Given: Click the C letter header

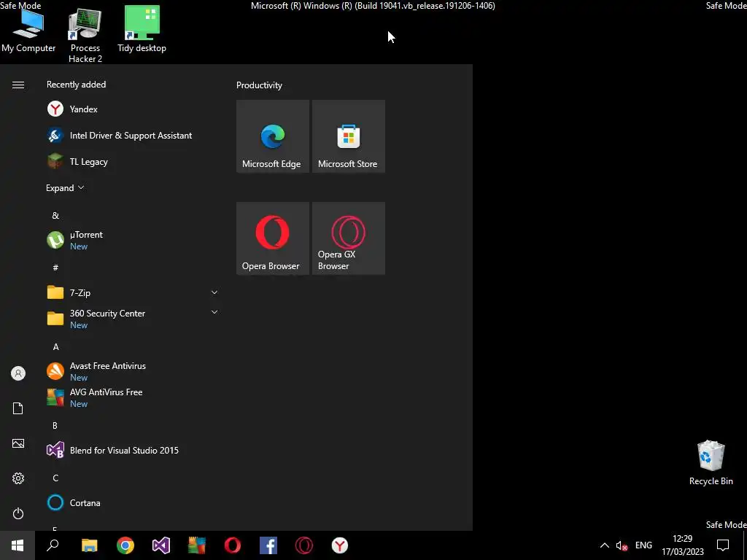Looking at the screenshot, I should [x=55, y=478].
